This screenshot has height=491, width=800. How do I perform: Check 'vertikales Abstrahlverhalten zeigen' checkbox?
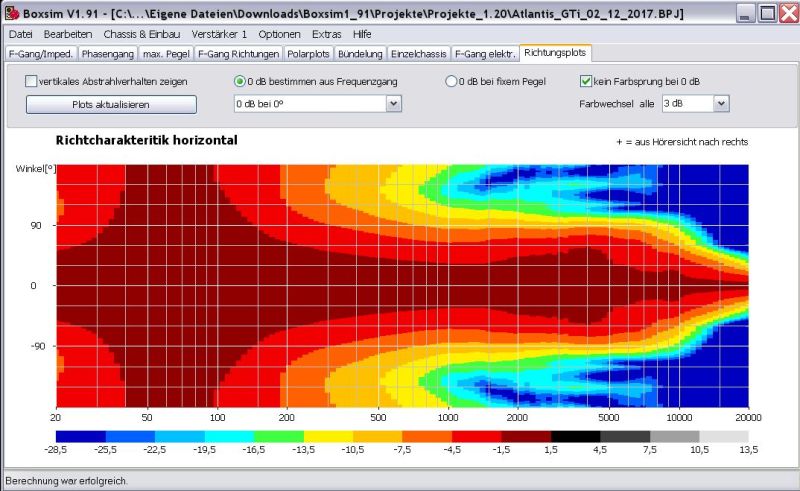[32, 81]
